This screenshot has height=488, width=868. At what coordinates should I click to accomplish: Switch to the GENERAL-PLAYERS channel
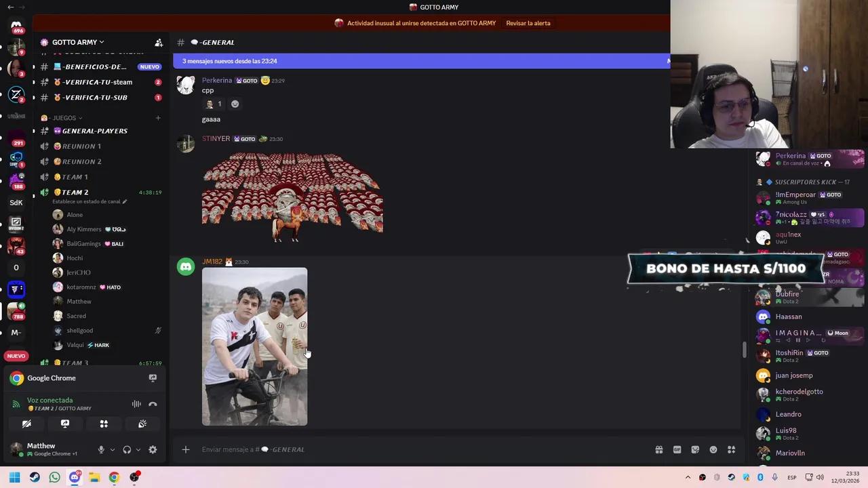(x=94, y=131)
